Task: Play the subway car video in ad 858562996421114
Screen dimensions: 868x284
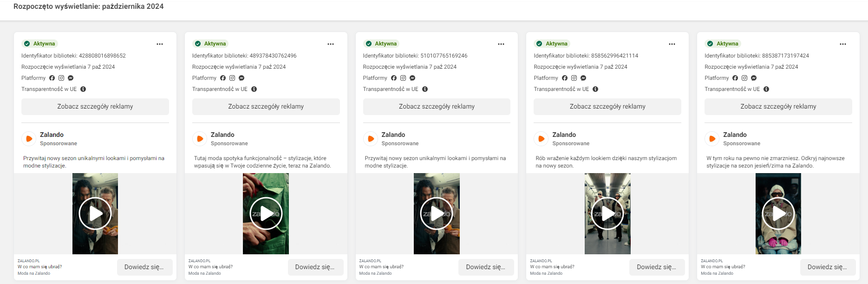Action: pyautogui.click(x=607, y=213)
